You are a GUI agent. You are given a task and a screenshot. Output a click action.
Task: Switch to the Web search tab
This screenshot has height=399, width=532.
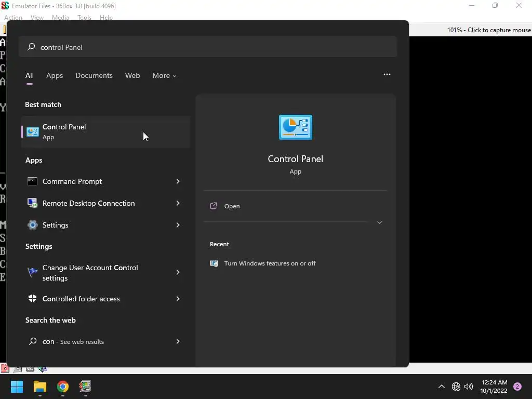point(132,75)
